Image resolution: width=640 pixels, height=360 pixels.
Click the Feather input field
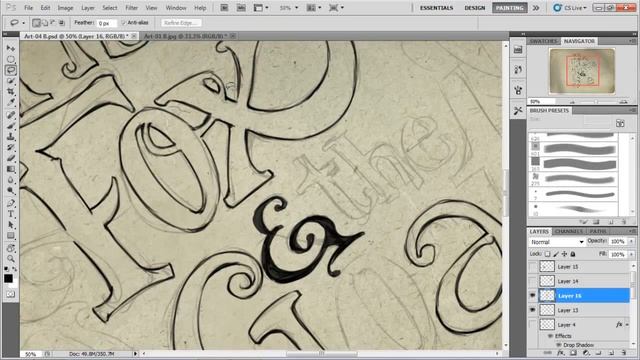point(107,23)
